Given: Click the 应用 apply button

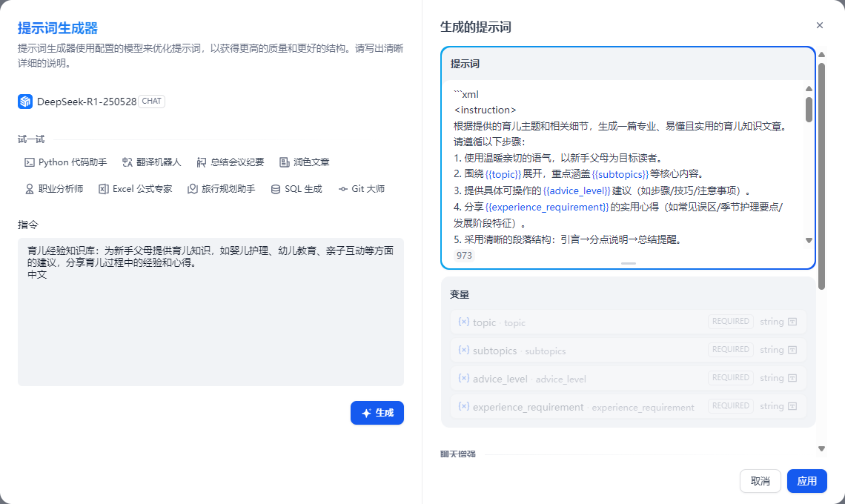Looking at the screenshot, I should click(806, 481).
